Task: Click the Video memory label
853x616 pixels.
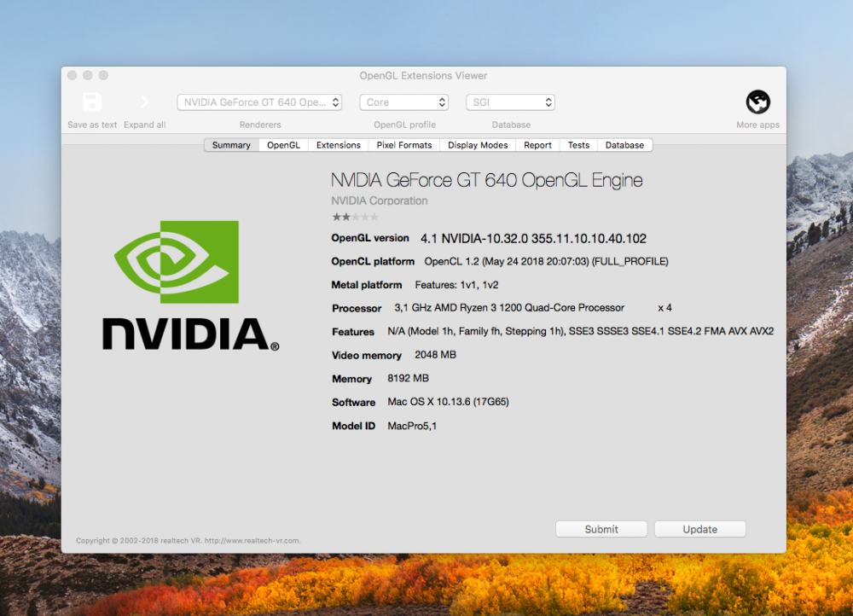Action: pos(367,355)
